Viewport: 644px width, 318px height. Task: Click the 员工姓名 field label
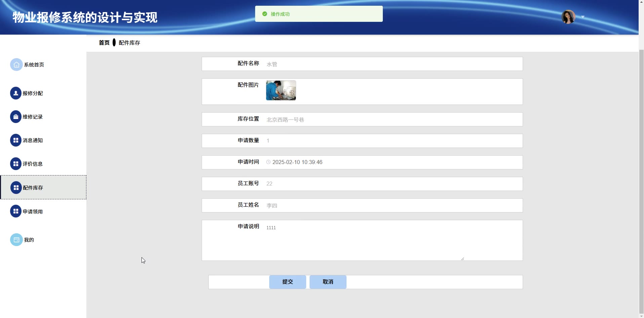[x=248, y=205]
